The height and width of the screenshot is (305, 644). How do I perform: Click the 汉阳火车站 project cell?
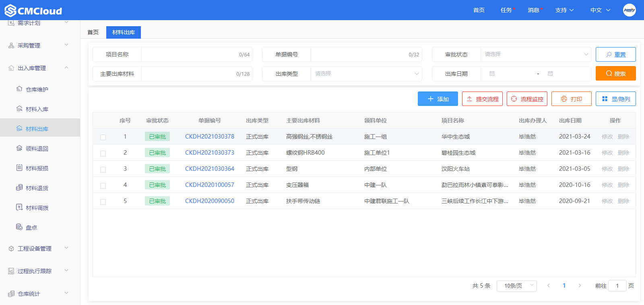click(456, 169)
